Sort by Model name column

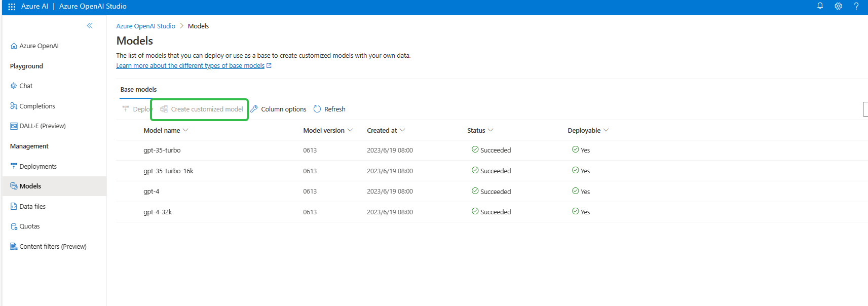(166, 131)
